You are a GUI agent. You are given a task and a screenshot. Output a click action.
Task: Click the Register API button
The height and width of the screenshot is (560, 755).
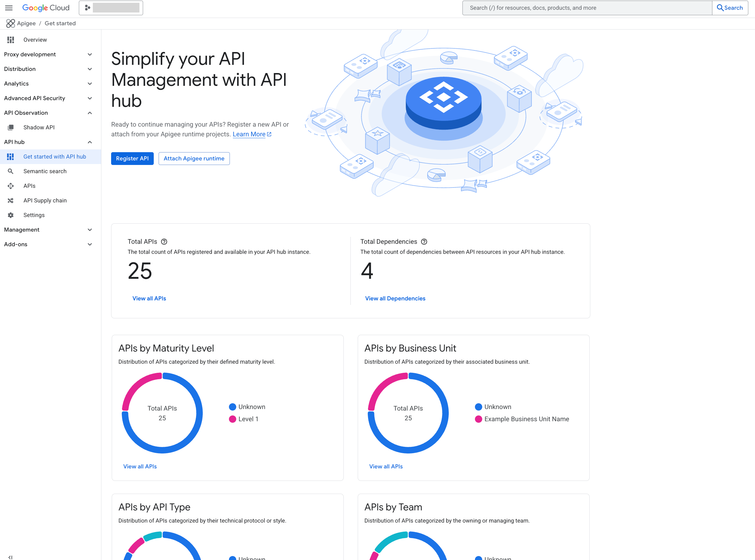click(132, 158)
